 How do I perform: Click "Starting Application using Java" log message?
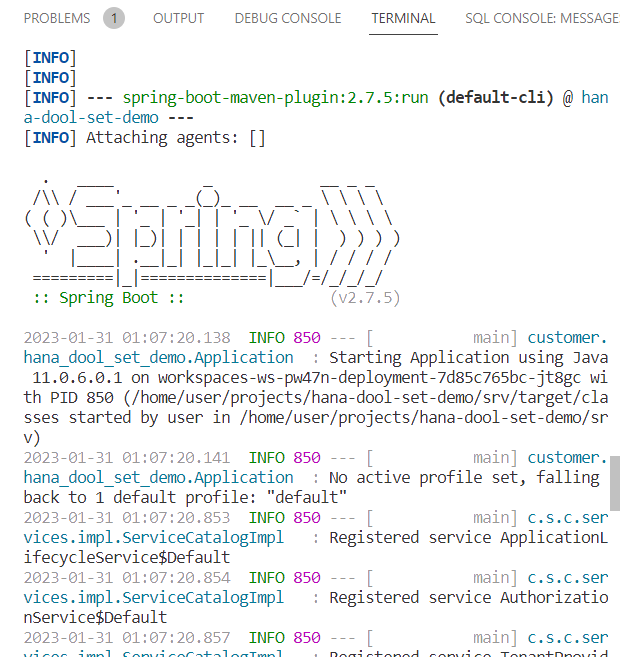(468, 358)
